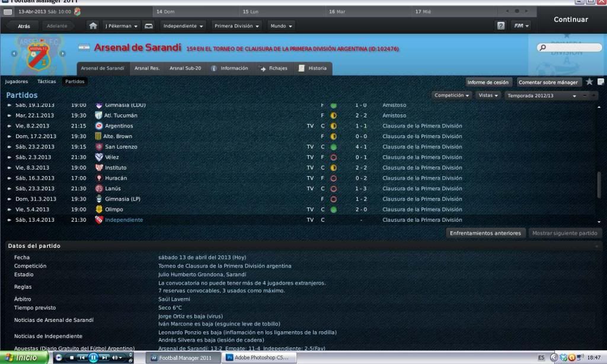Expand the Vie, 5.4.2013 Olimpo match row
The height and width of the screenshot is (364, 607).
(9, 209)
